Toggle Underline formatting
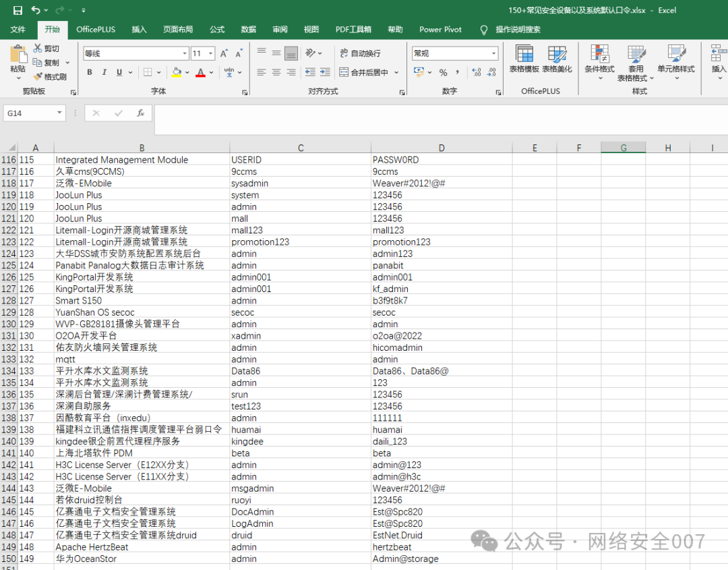Screen dimensions: 728x570 coord(119,72)
